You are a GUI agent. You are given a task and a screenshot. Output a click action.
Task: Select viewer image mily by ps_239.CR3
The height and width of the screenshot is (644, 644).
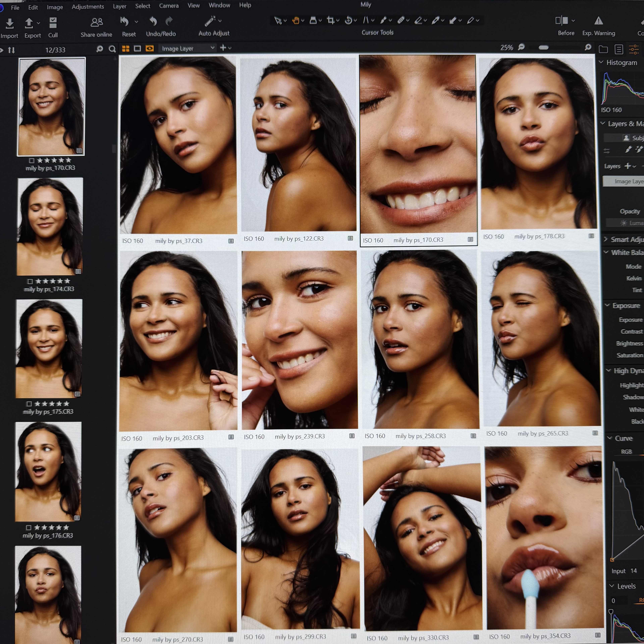coord(300,340)
